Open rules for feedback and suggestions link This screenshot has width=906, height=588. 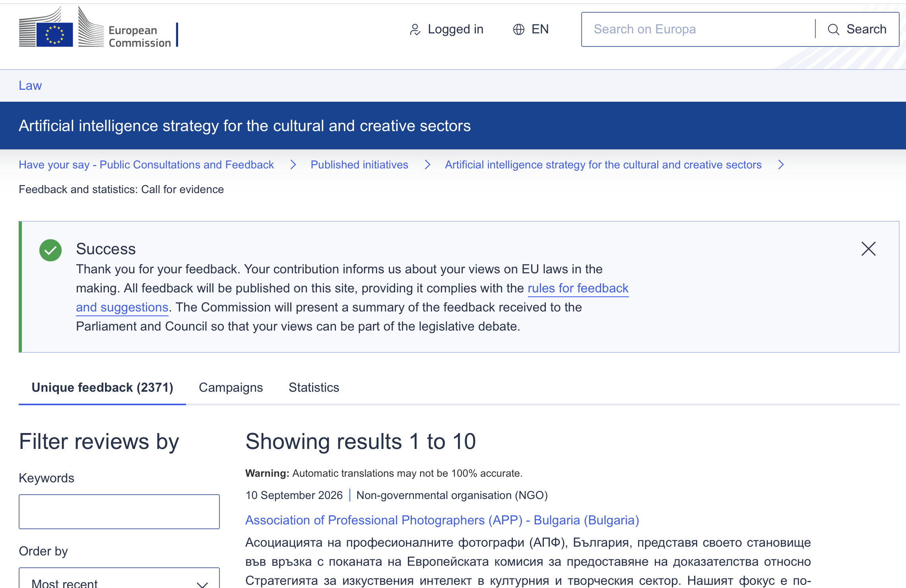coord(578,288)
